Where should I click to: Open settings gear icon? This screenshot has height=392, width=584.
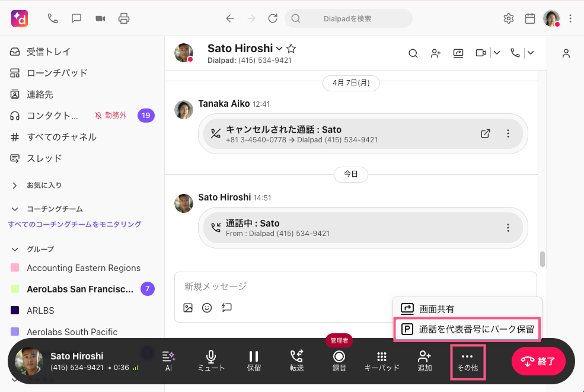508,18
